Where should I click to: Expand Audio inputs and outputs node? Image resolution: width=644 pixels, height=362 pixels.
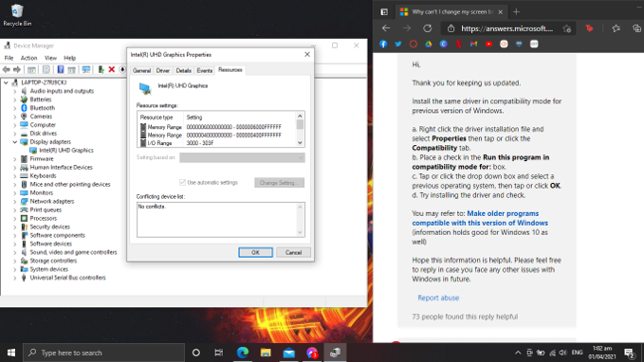coord(15,91)
